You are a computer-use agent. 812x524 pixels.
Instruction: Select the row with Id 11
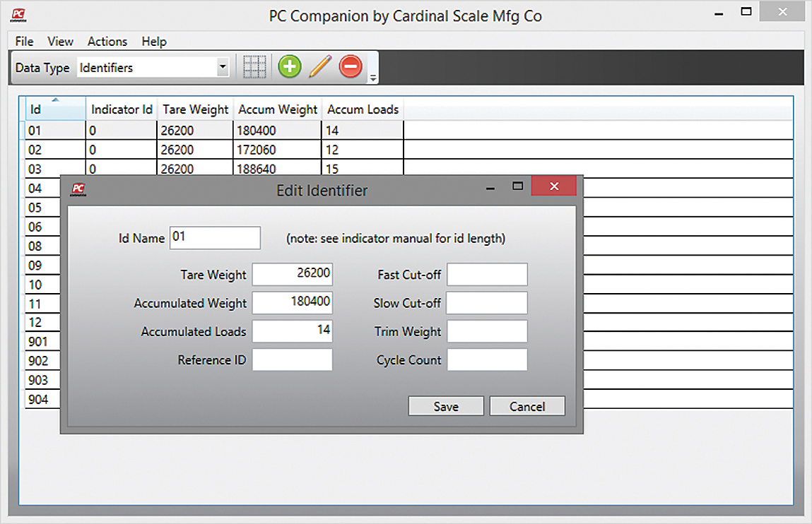(42, 304)
